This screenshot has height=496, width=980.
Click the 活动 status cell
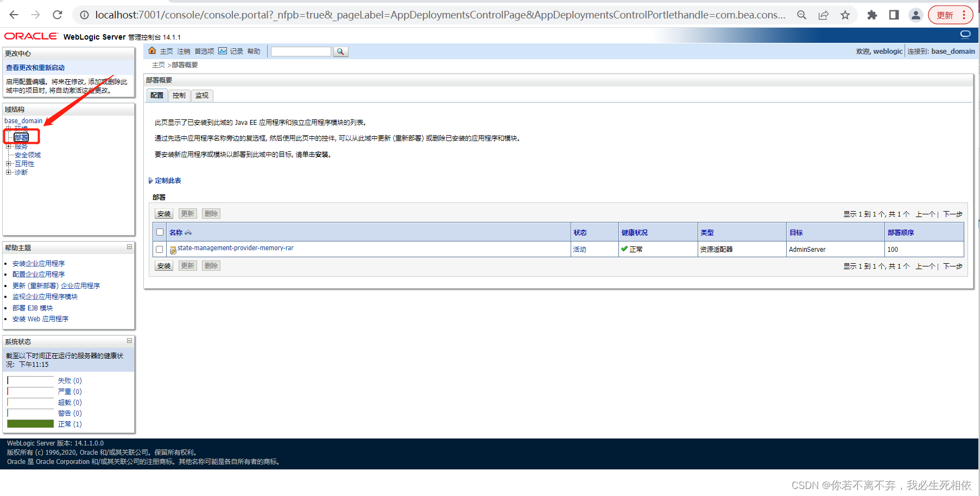point(580,250)
